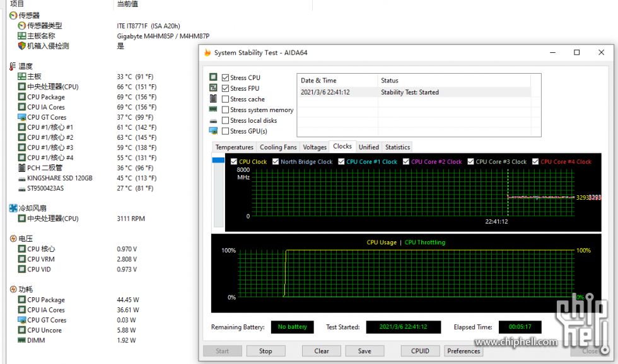The image size is (618, 364).
Task: Toggle the CPU Clock graph checkbox
Action: 234,162
